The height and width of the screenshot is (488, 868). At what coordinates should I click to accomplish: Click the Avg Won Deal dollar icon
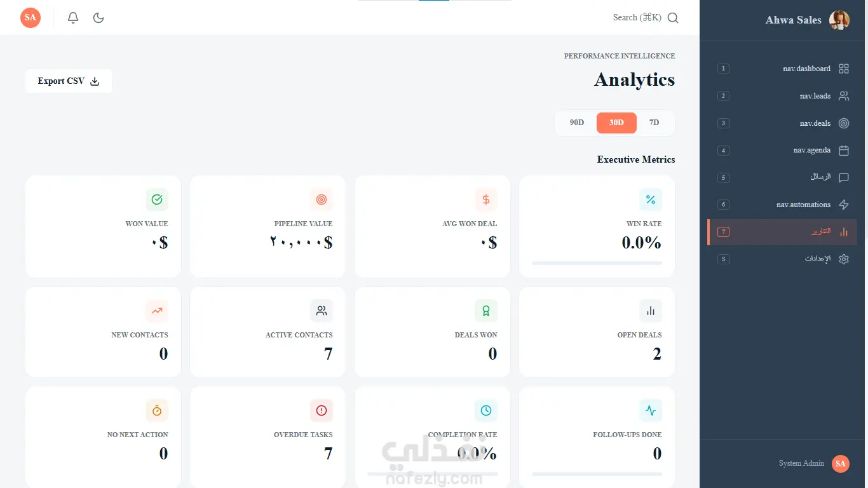tap(486, 200)
